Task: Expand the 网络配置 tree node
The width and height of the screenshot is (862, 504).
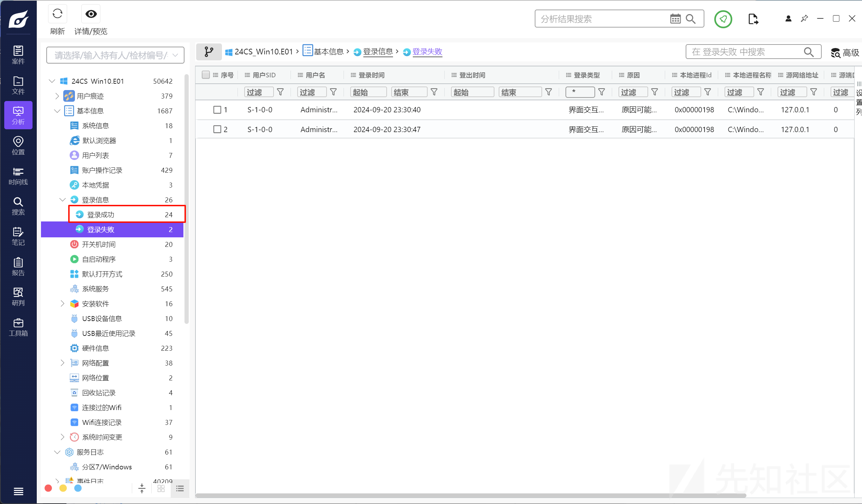Action: (x=63, y=363)
